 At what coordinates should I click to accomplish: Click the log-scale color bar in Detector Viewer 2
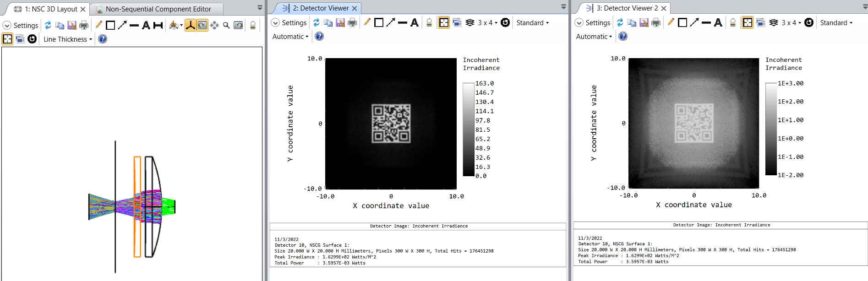pos(771,129)
